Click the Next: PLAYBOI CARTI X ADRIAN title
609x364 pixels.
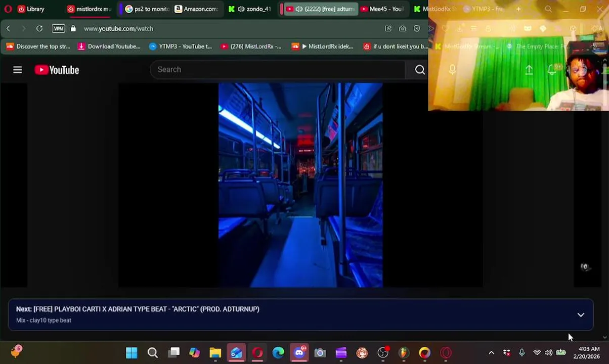point(138,309)
